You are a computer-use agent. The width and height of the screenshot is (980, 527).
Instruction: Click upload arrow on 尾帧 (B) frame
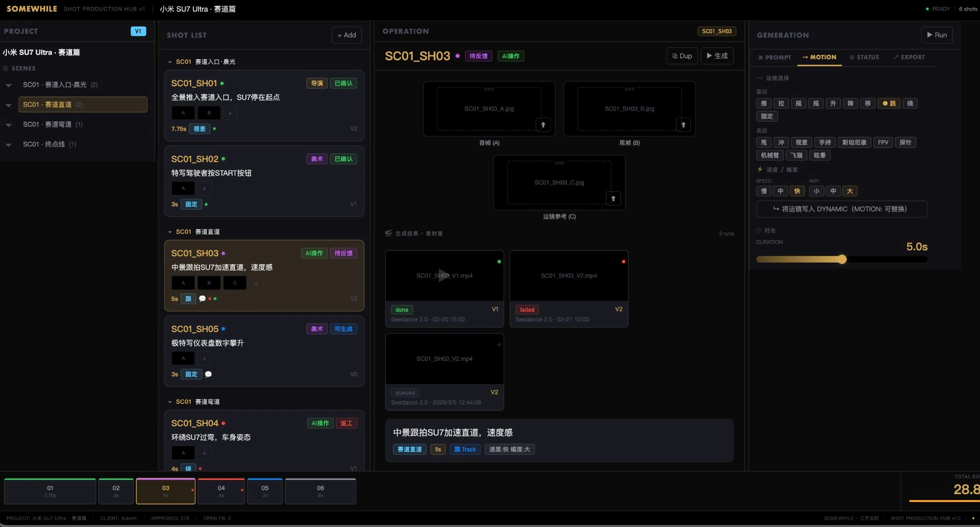point(683,125)
